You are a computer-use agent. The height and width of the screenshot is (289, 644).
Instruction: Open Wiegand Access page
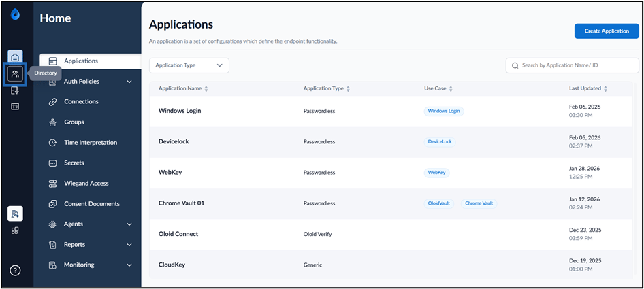coord(86,183)
